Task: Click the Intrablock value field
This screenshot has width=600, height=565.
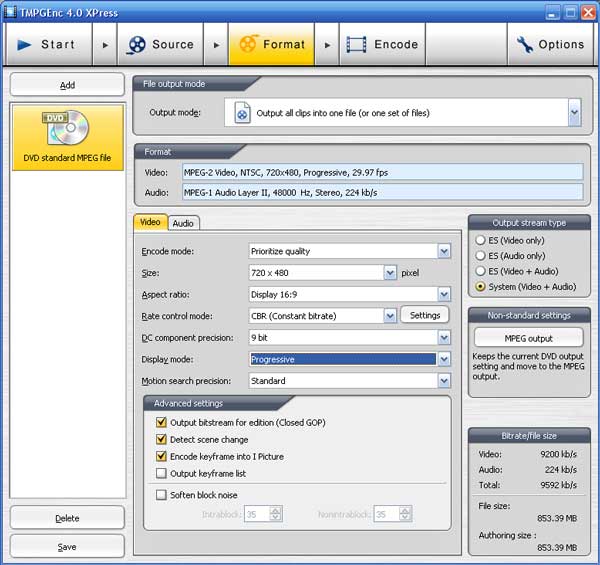Action: click(x=257, y=514)
